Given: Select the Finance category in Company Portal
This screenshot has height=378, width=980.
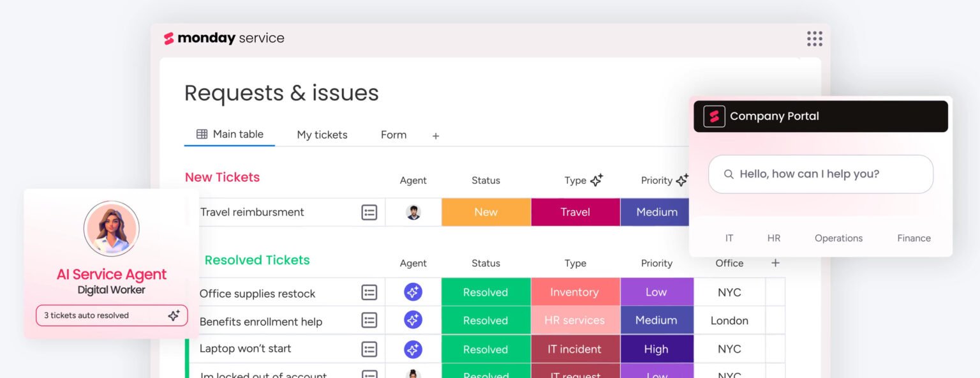Looking at the screenshot, I should (x=914, y=238).
